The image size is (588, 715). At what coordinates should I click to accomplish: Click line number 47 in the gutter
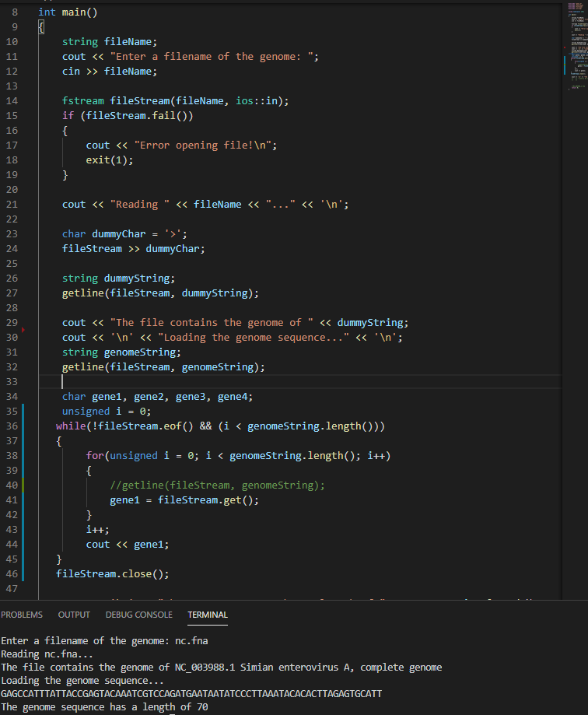(x=12, y=589)
